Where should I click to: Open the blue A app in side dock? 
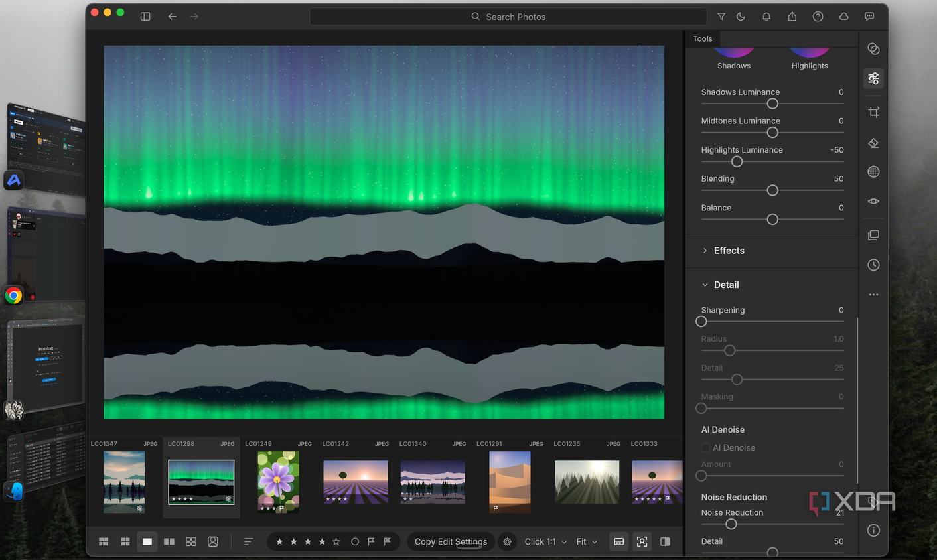point(13,180)
